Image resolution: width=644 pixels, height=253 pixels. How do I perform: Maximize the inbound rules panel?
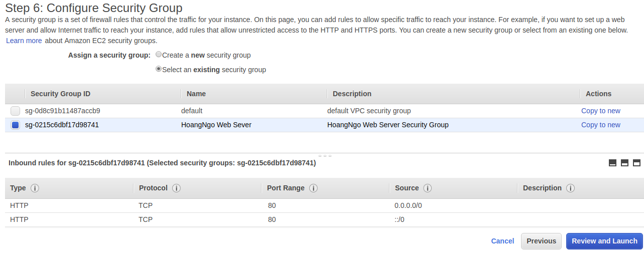(x=636, y=163)
